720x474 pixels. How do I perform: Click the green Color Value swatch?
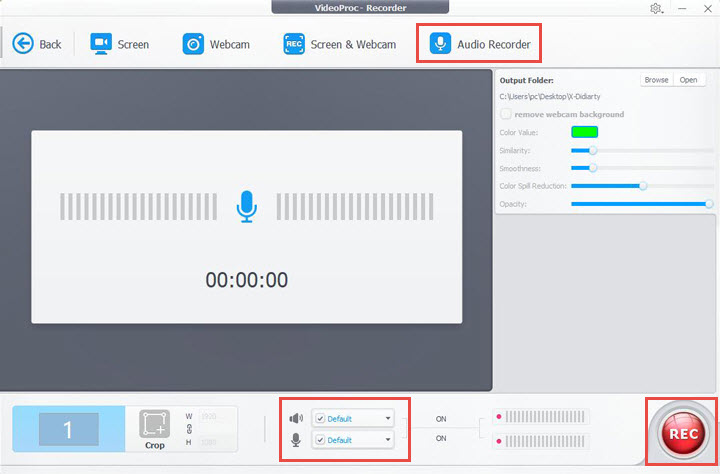click(584, 132)
